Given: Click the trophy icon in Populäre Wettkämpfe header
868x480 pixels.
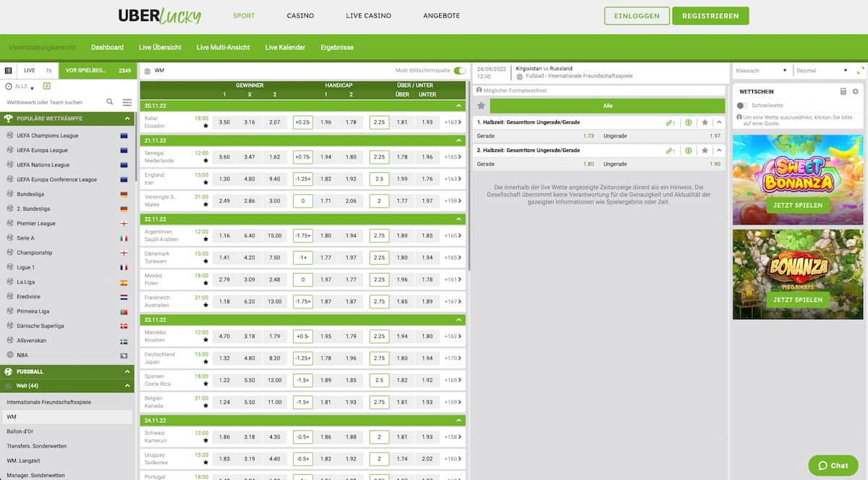Looking at the screenshot, I should tap(9, 118).
